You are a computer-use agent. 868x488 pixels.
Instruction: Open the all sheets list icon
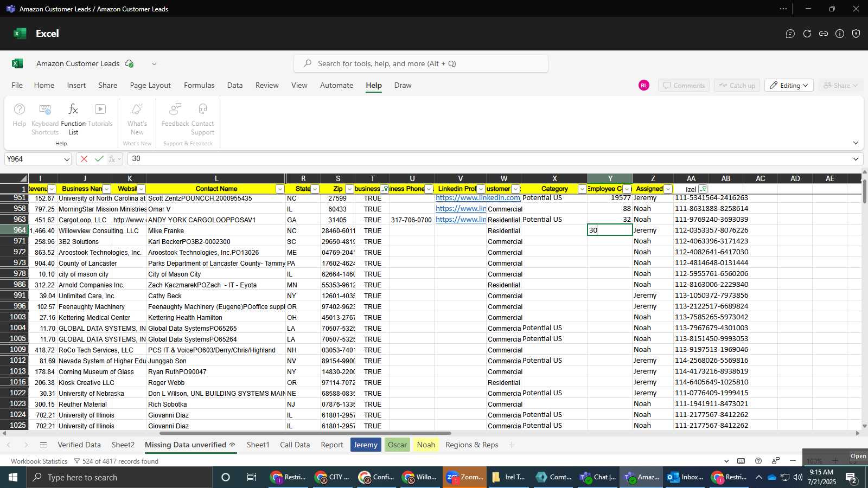pyautogui.click(x=43, y=445)
